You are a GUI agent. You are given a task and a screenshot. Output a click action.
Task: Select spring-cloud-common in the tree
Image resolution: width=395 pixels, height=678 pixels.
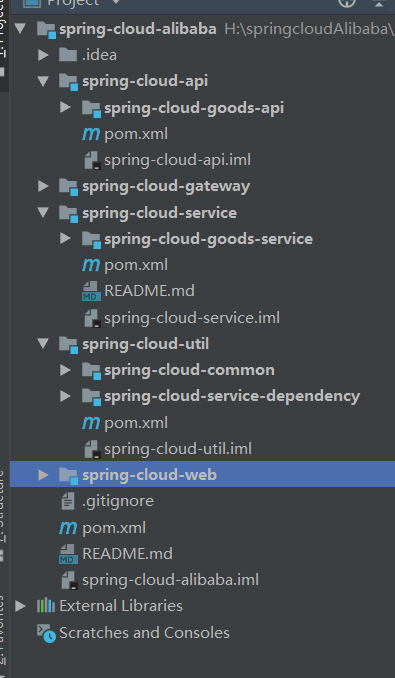pos(189,370)
